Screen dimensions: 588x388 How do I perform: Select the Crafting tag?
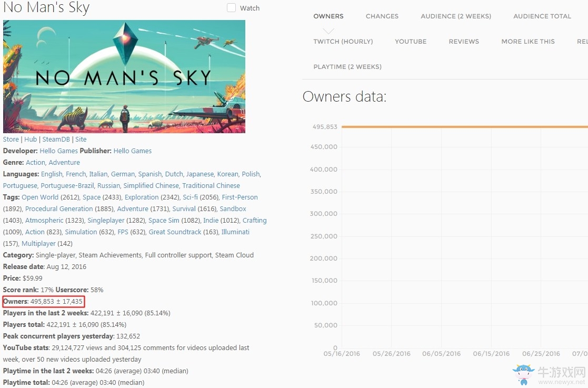(x=255, y=221)
